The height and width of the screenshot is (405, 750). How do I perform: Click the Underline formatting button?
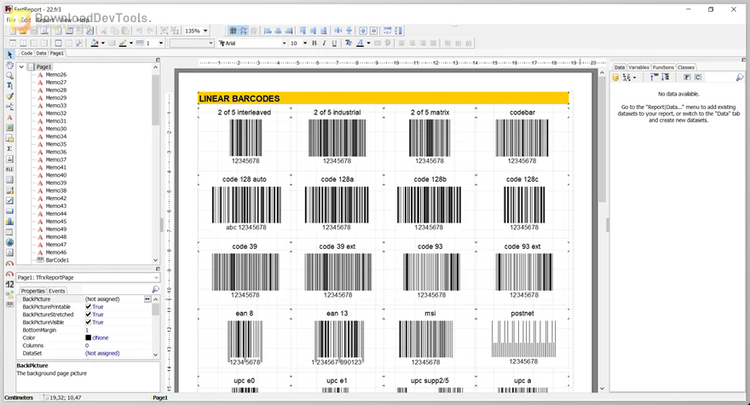(334, 43)
